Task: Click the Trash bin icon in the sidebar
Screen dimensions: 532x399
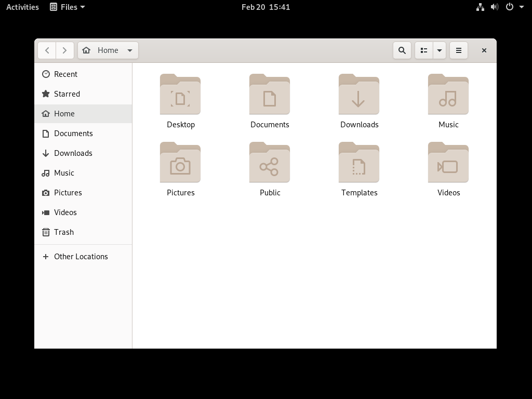Action: click(x=46, y=232)
